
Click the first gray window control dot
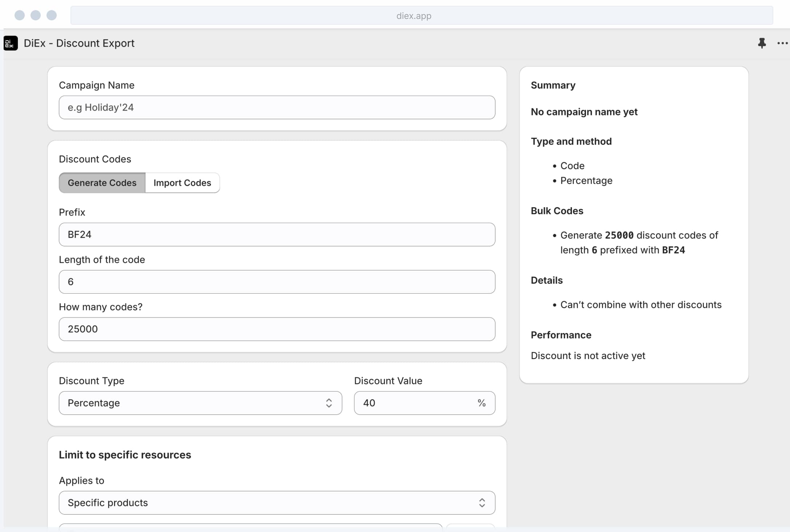(20, 15)
